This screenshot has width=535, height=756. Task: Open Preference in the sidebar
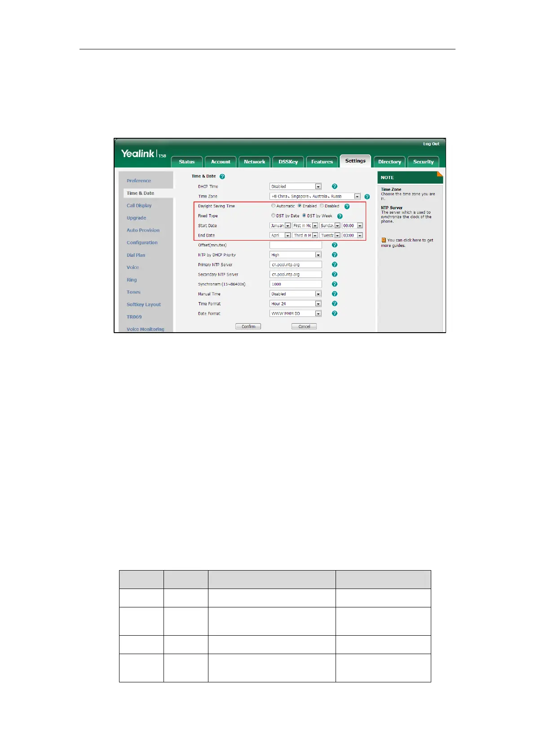(139, 181)
